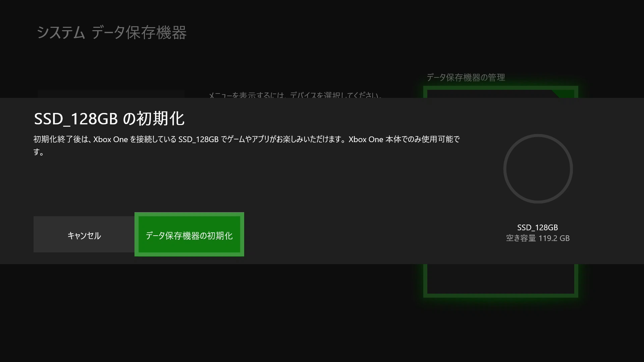644x362 pixels.
Task: Click the システム データ保存機器 page heading
Action: pos(111,33)
